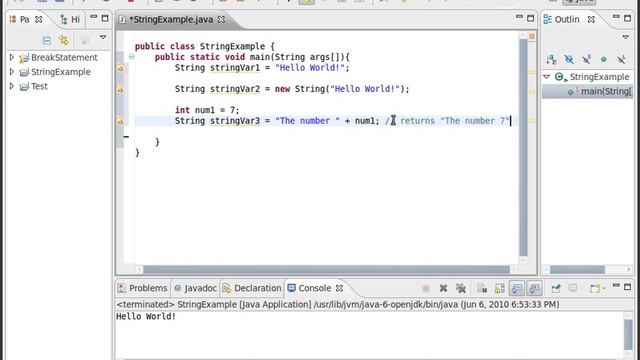Click Pin Console icon
Image resolution: width=640 pixels, height=360 pixels.
[x=556, y=289]
